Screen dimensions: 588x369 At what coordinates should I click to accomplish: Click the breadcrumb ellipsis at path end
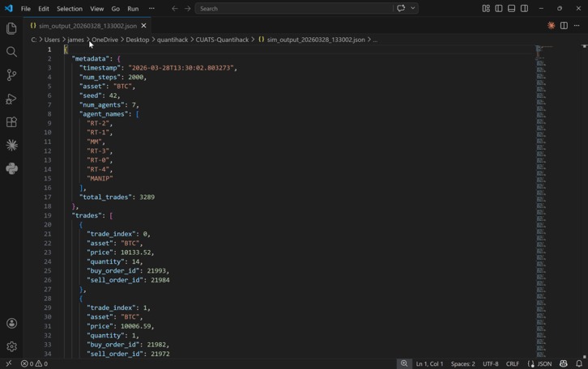[x=375, y=40]
